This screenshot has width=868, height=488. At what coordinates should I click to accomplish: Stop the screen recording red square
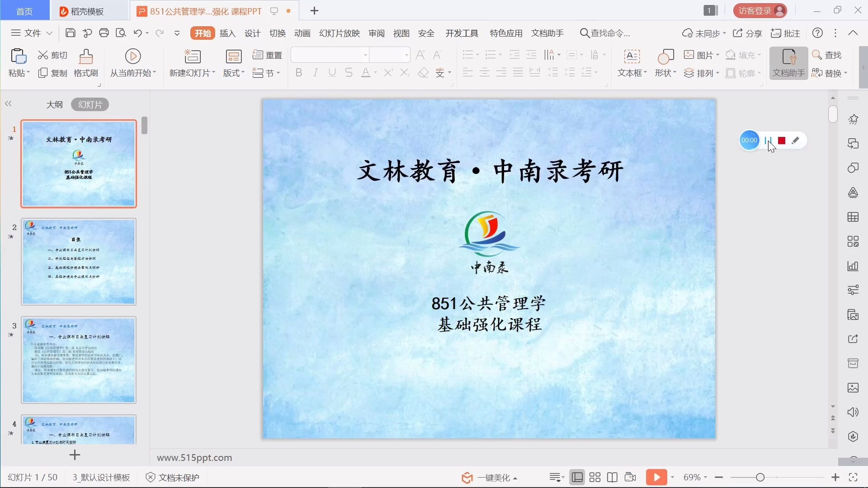click(x=782, y=141)
